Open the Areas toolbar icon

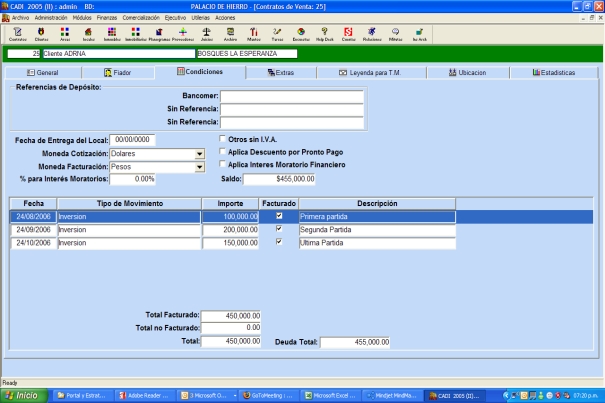pyautogui.click(x=64, y=33)
